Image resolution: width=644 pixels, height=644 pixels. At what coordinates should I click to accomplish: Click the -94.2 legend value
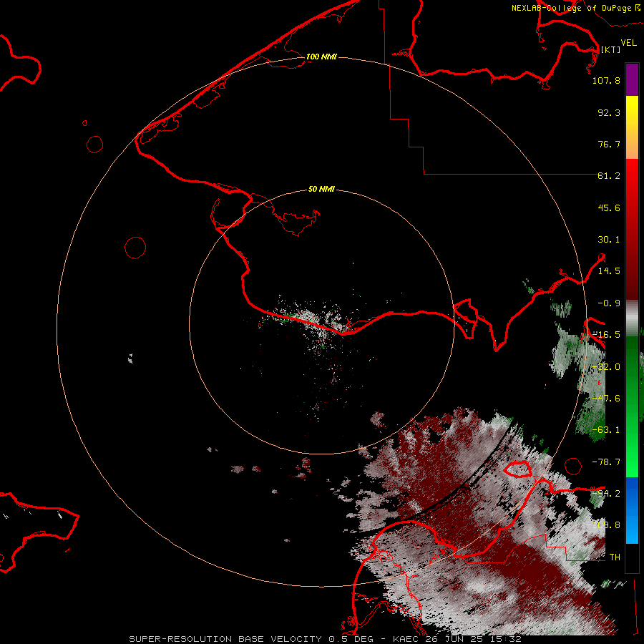(606, 494)
